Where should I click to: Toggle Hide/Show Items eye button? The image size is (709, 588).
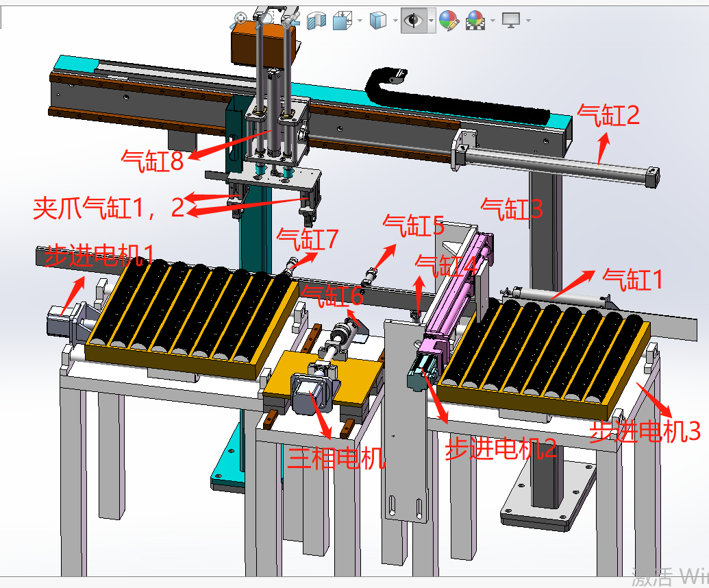[413, 21]
